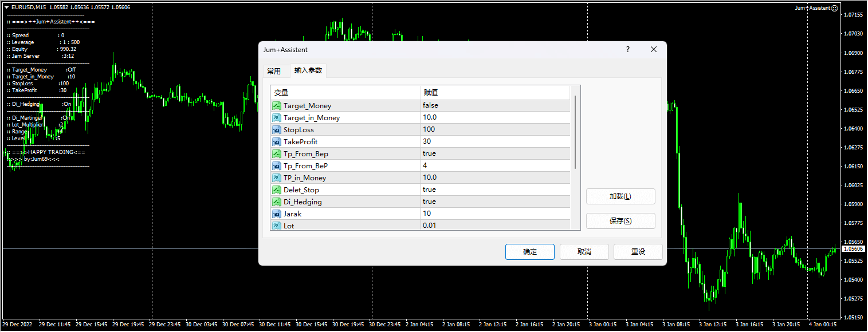
Task: Click the Lot double variable icon
Action: point(277,226)
